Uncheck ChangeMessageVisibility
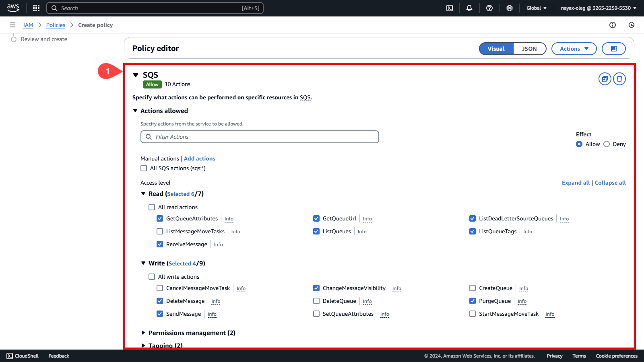The height and width of the screenshot is (362, 644). click(x=316, y=288)
